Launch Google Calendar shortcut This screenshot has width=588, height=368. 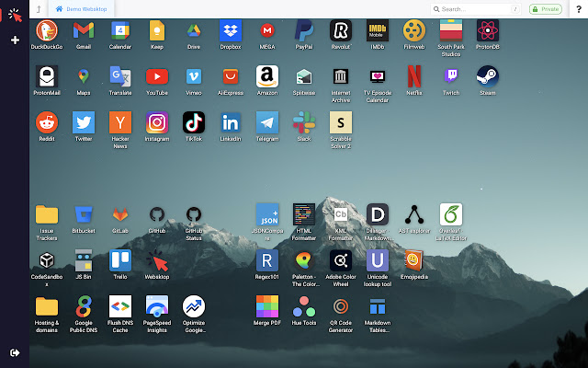[x=120, y=30]
